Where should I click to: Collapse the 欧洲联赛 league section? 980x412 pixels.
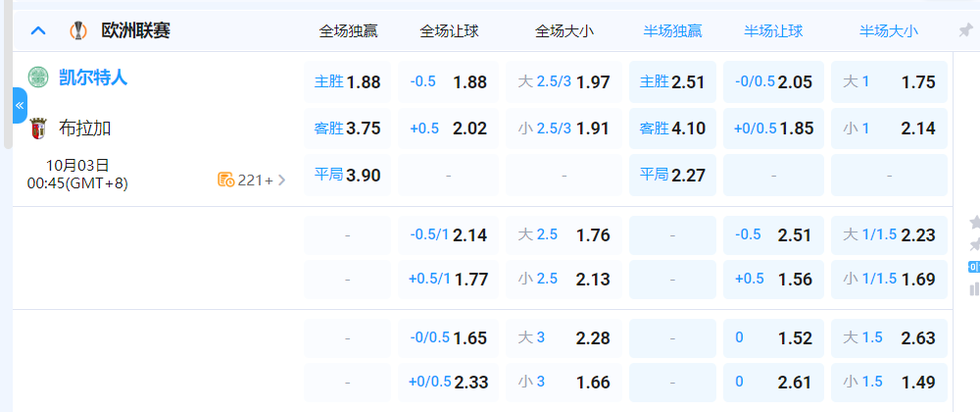tap(38, 31)
